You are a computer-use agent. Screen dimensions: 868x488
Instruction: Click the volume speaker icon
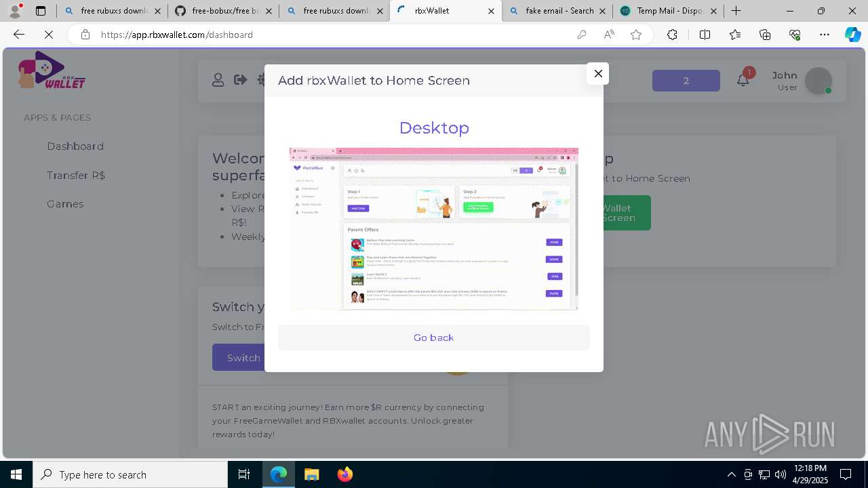781,474
